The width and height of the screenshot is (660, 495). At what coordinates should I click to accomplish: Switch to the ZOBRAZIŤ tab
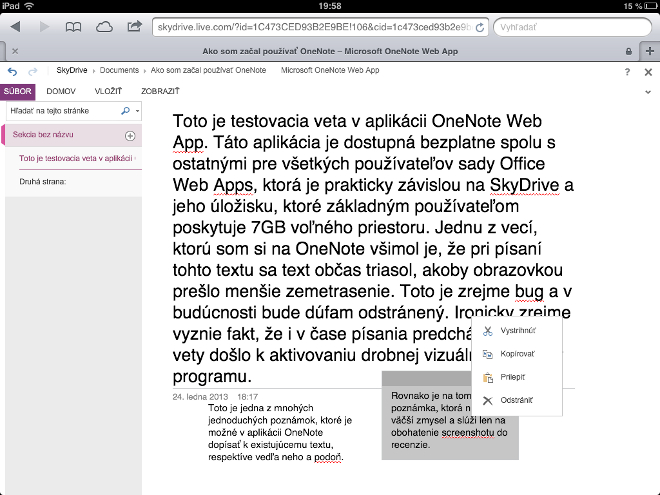point(160,91)
